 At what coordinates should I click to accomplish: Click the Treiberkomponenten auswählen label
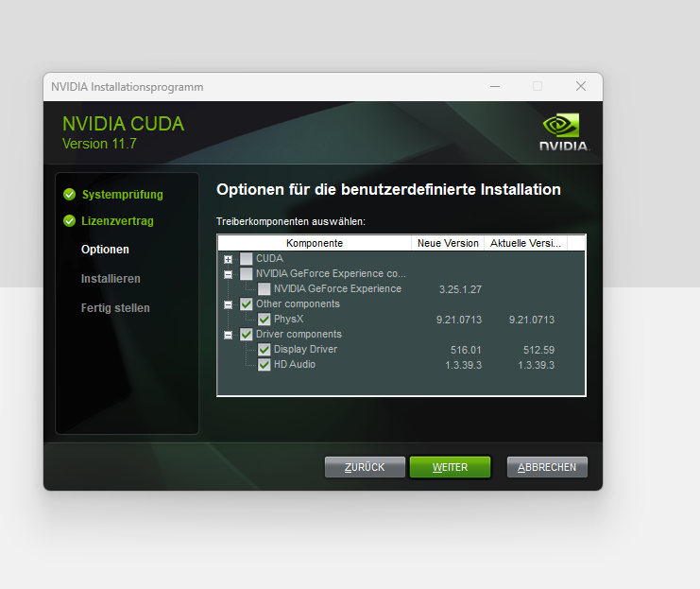point(291,221)
